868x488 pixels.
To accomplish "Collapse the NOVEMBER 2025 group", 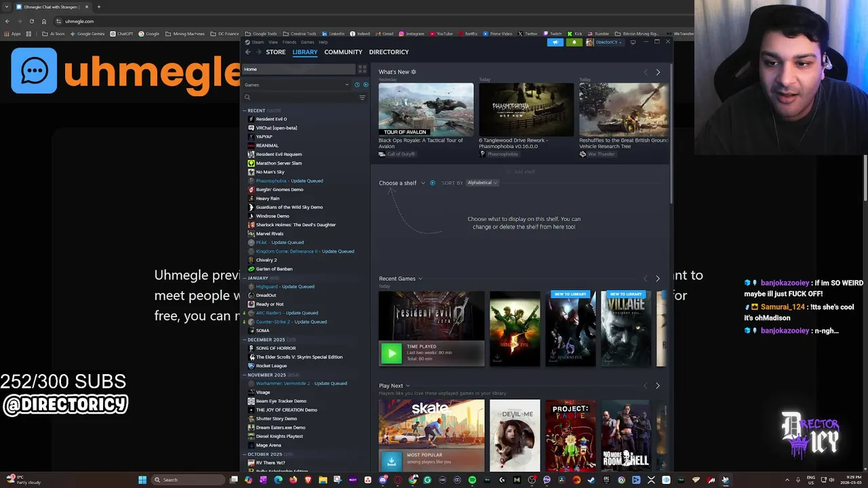I will click(x=246, y=375).
